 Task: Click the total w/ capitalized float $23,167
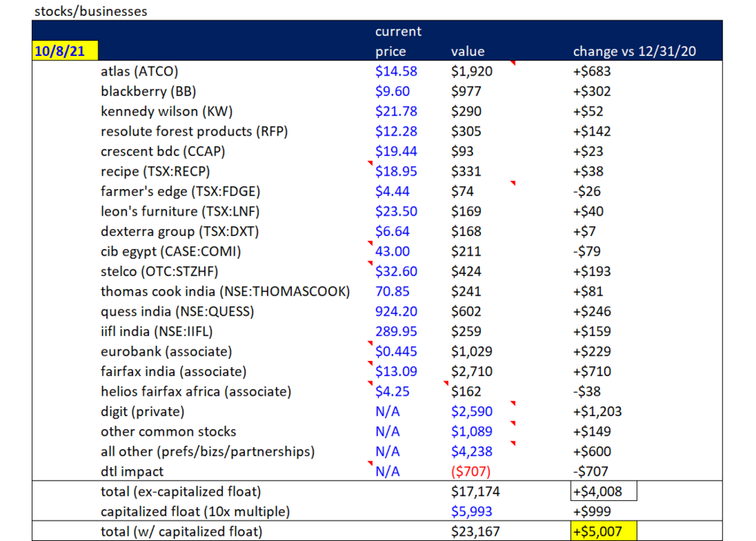[476, 531]
